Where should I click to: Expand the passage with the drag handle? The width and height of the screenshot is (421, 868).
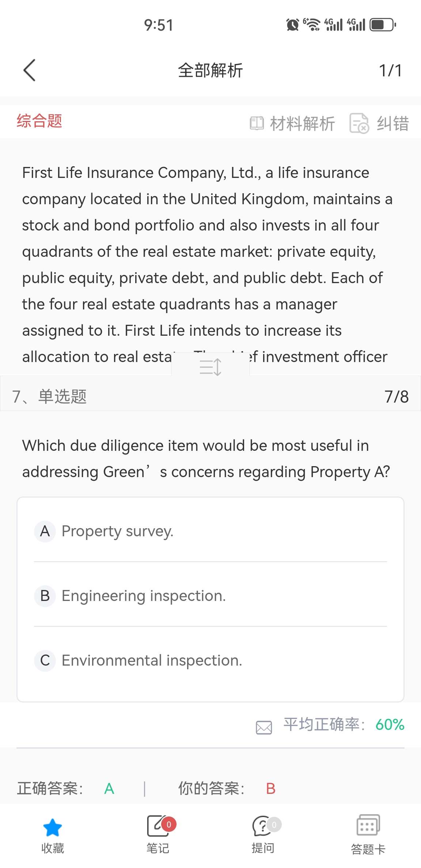pyautogui.click(x=210, y=367)
